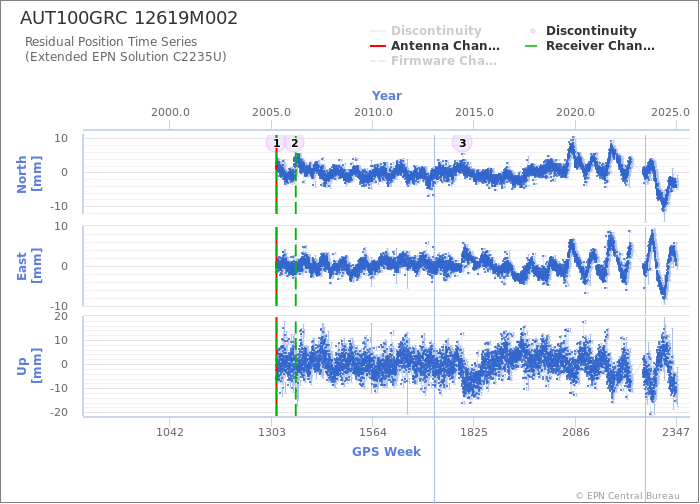This screenshot has height=504, width=700.
Task: Click the Year axis title
Action: coord(387,96)
